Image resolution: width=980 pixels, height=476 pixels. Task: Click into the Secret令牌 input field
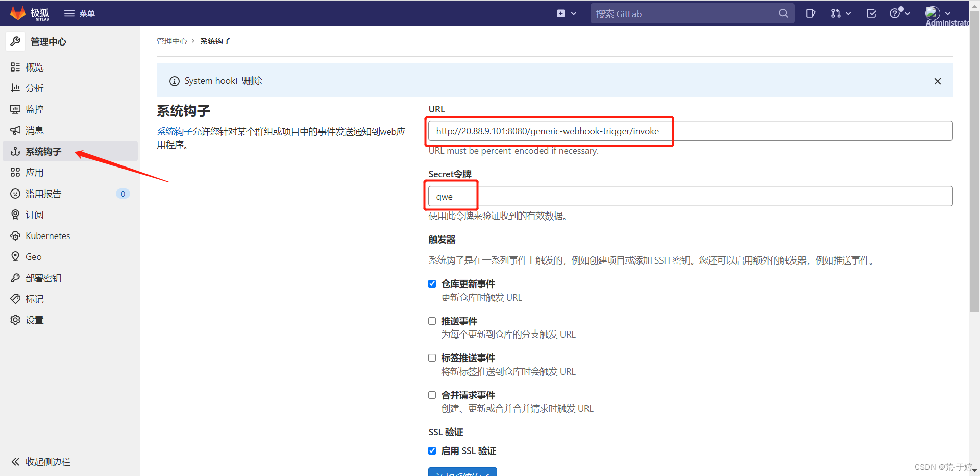[690, 196]
